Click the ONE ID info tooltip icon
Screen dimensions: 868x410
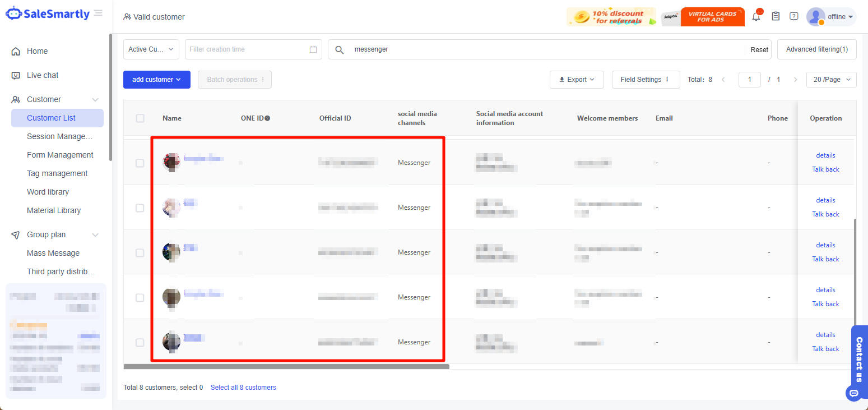267,118
